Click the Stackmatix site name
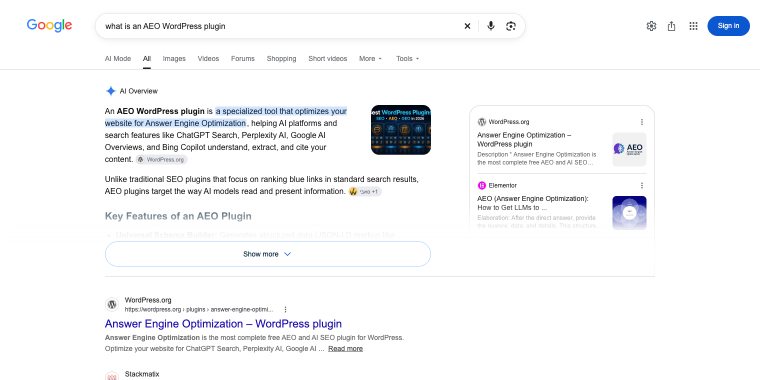Viewport: 760px width, 380px height. [142, 374]
